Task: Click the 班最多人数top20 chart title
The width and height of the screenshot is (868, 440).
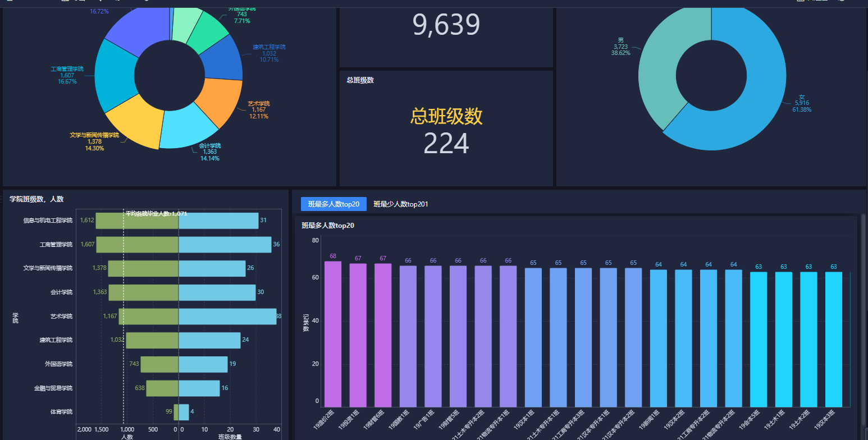Action: [328, 226]
